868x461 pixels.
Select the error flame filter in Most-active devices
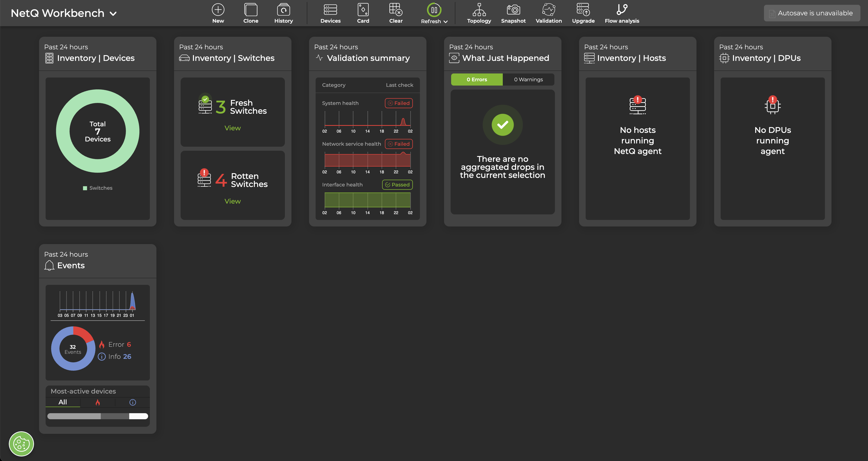[x=97, y=402]
